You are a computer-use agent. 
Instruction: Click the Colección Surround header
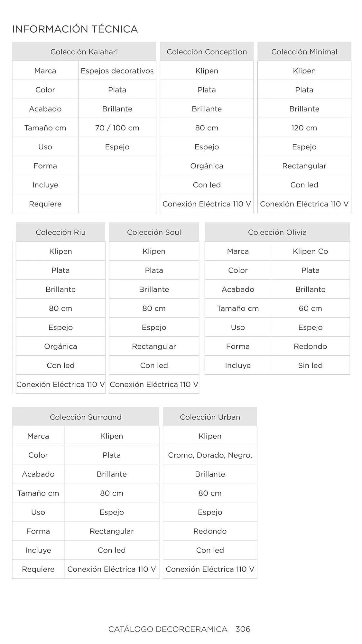(86, 417)
